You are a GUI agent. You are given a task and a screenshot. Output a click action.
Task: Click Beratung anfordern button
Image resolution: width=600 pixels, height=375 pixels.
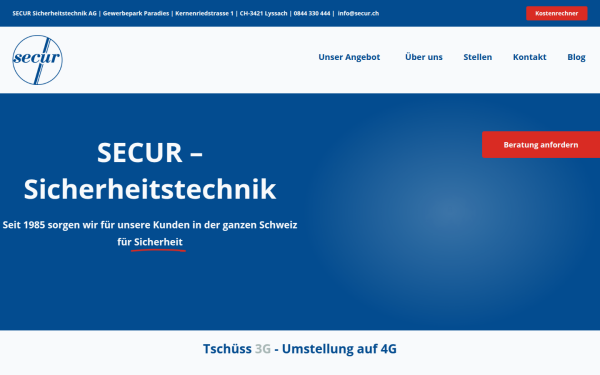tap(541, 145)
